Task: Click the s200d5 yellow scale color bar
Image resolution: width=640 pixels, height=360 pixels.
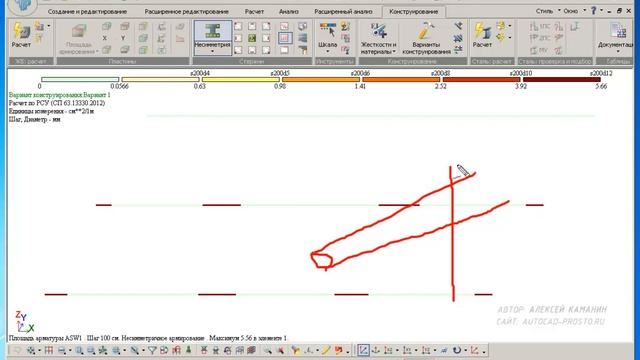Action: coord(240,80)
